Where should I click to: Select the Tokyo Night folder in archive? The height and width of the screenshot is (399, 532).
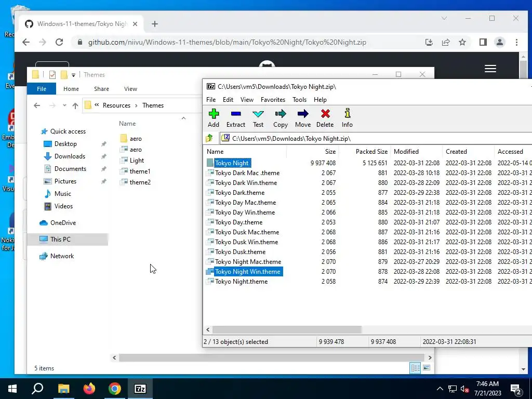pos(232,163)
